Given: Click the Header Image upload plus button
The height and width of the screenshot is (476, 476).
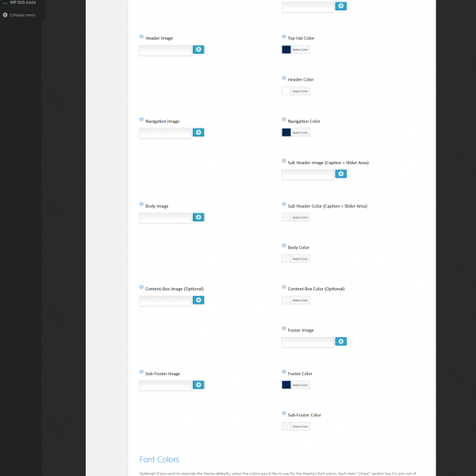Looking at the screenshot, I should [198, 49].
